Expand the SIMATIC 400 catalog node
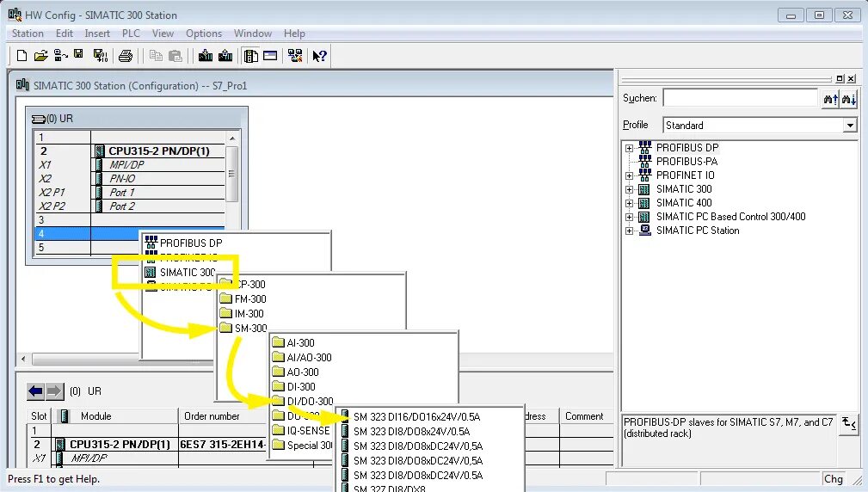The image size is (868, 492). pos(630,204)
